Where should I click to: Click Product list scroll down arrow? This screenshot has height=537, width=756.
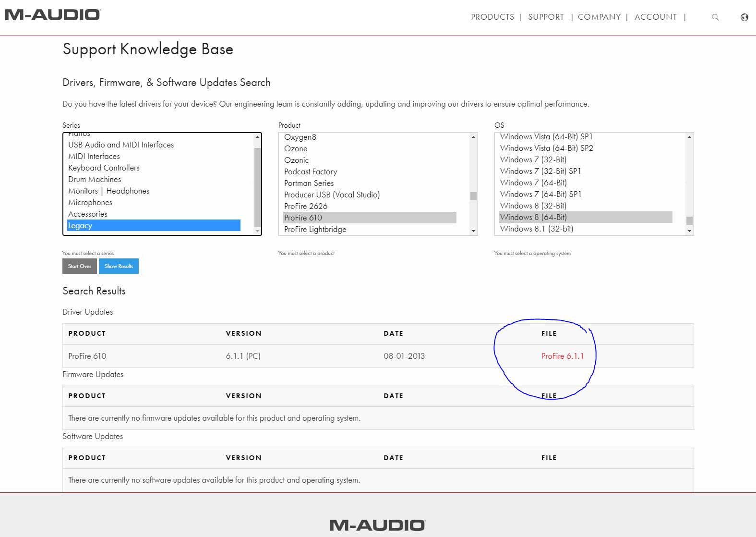pyautogui.click(x=474, y=231)
